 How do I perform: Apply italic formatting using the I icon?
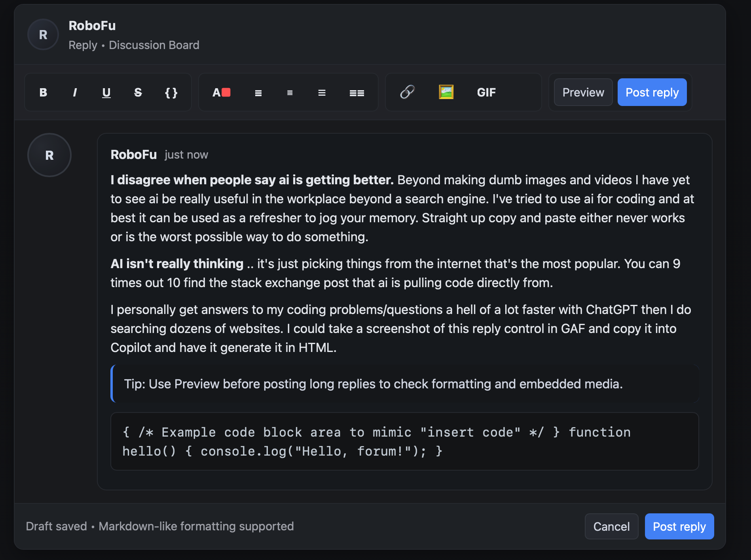(x=75, y=93)
